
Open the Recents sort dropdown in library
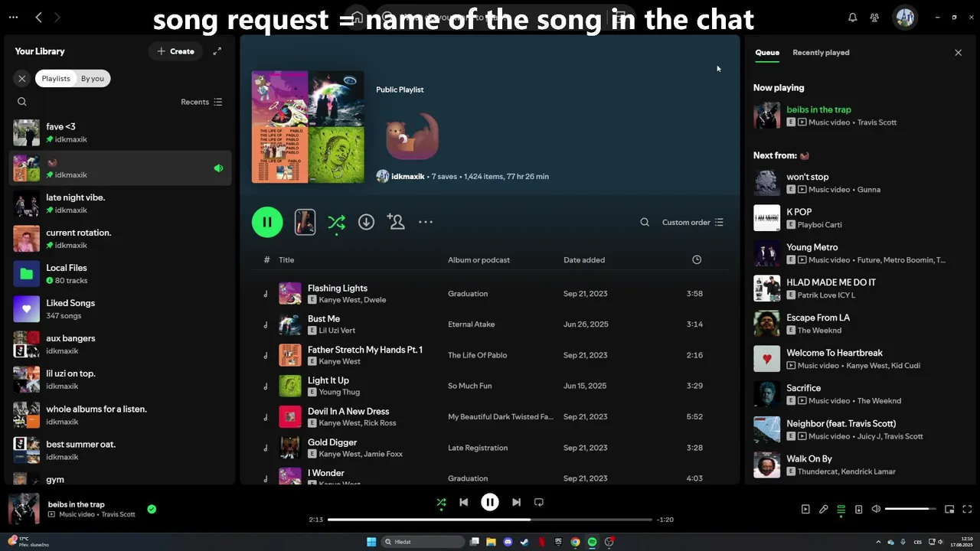pyautogui.click(x=201, y=102)
